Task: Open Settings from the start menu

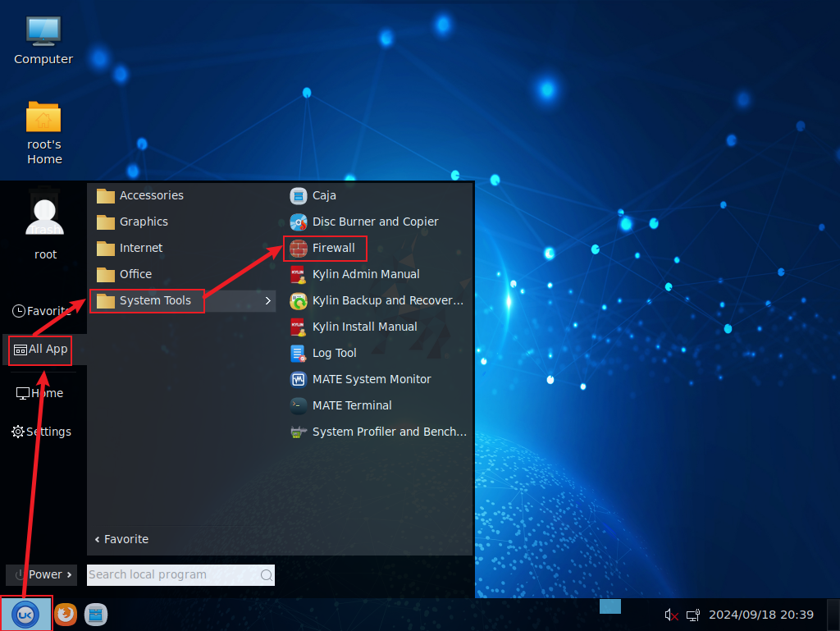Action: click(41, 432)
